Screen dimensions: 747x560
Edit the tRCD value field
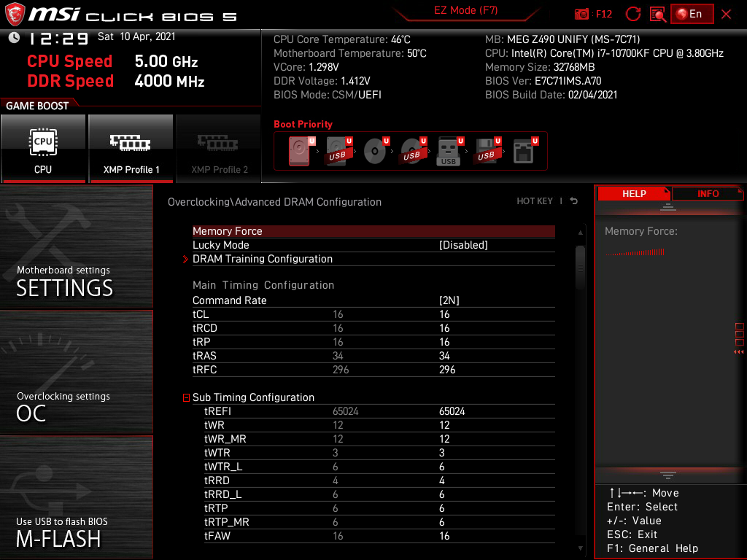pyautogui.click(x=444, y=328)
